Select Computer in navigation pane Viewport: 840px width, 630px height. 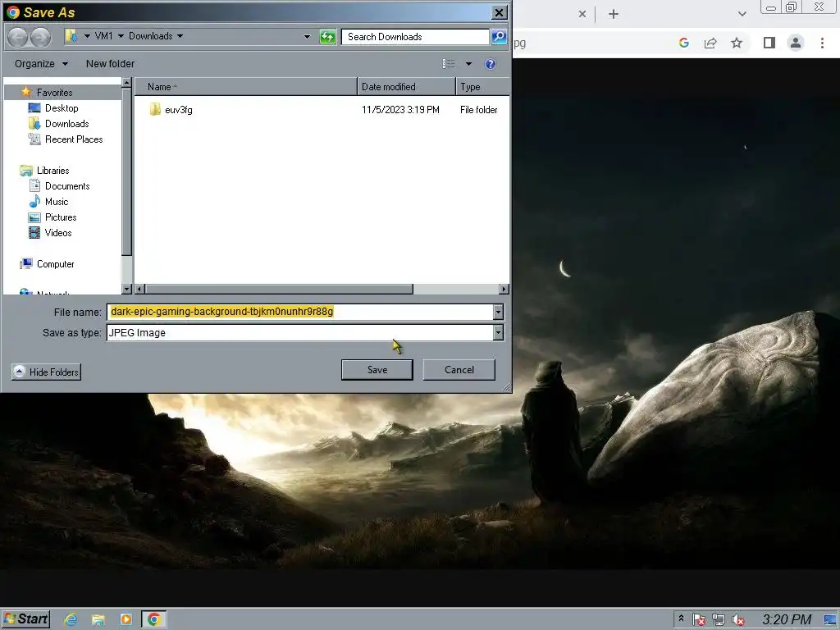tap(55, 264)
